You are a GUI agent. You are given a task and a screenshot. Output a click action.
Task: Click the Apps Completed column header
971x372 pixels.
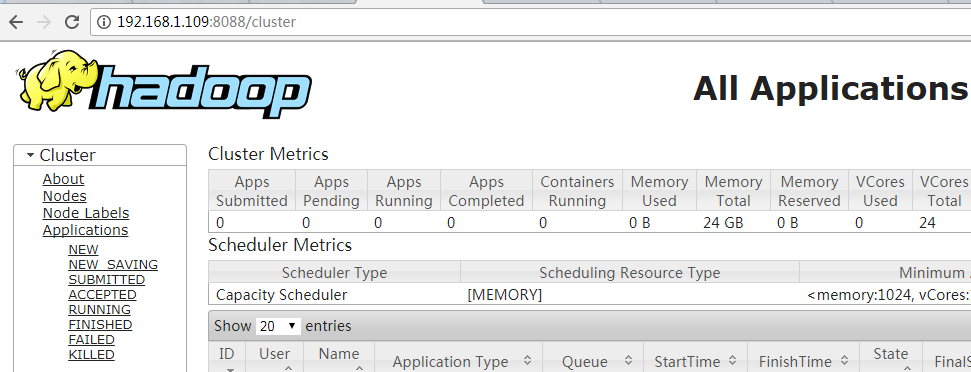click(x=486, y=191)
